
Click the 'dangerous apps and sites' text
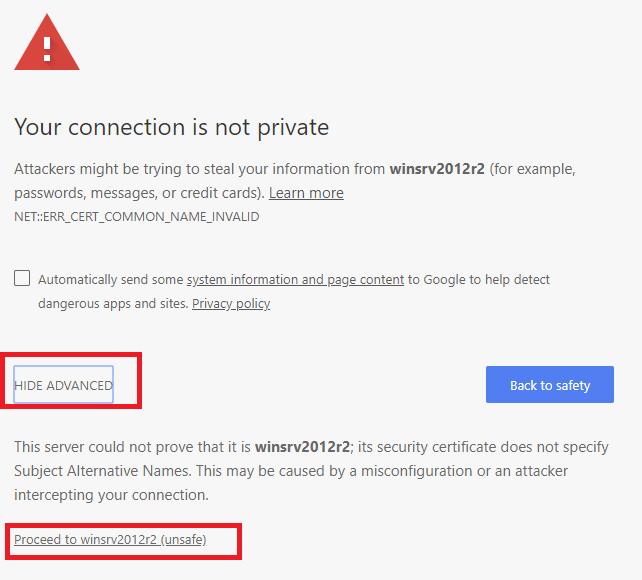113,304
